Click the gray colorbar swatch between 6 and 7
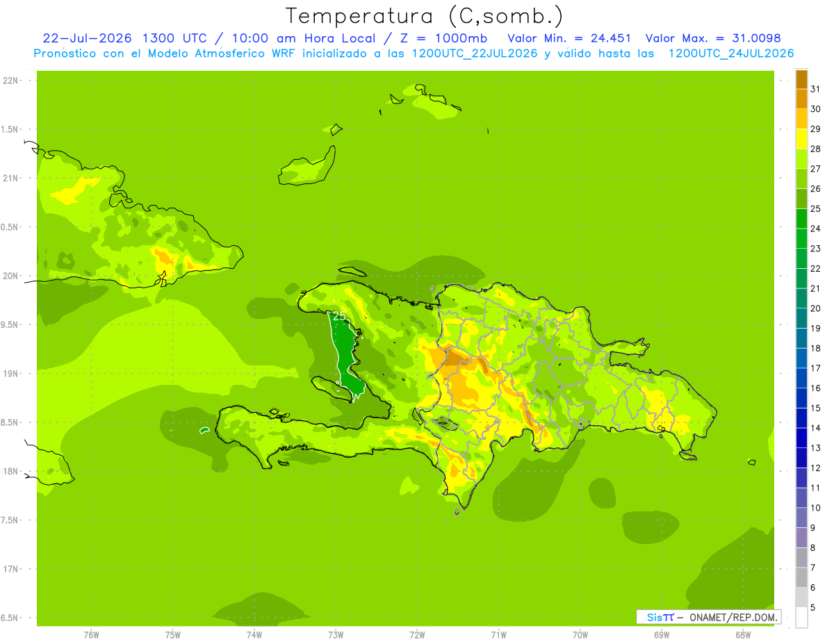834x644 pixels. pyautogui.click(x=801, y=577)
